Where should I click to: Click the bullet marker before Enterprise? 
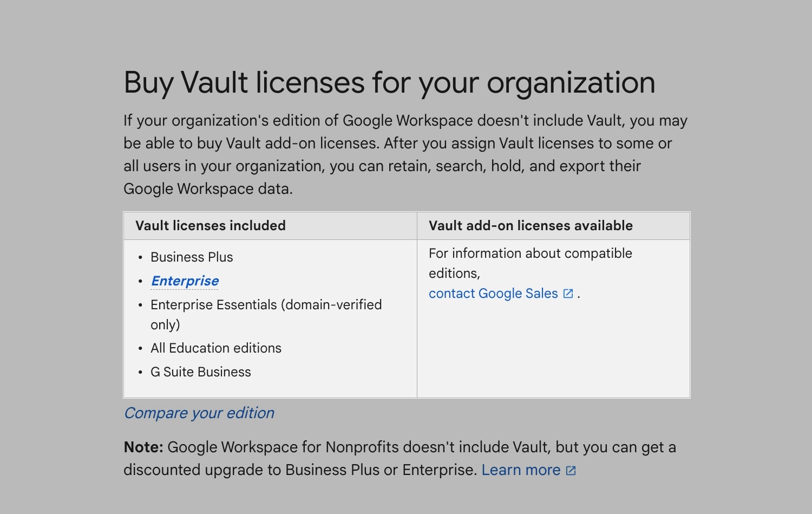coord(140,281)
